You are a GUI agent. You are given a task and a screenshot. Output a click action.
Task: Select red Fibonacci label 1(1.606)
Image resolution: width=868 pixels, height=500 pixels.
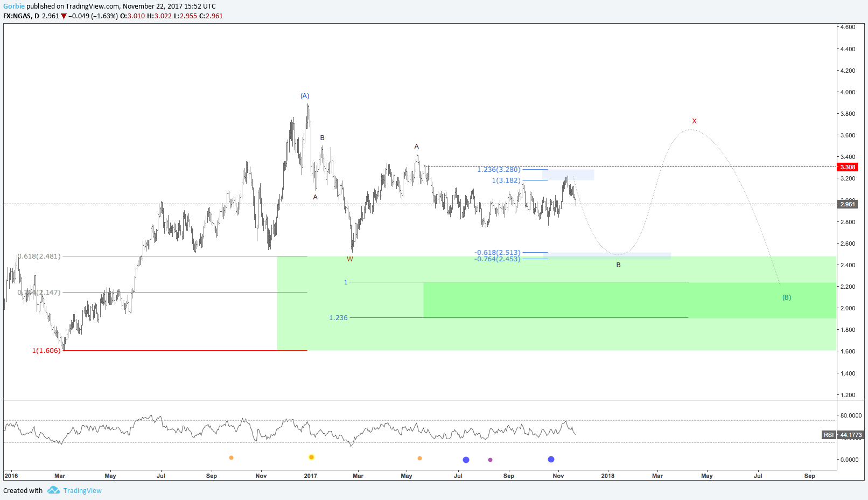click(46, 351)
